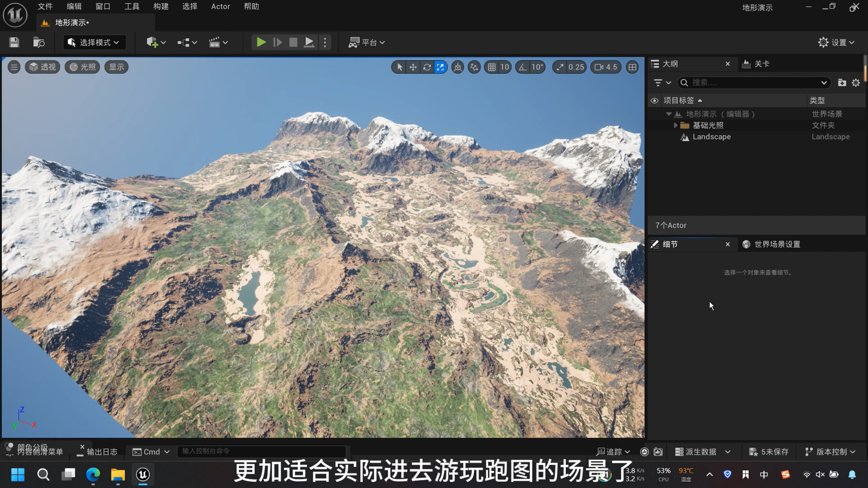Viewport: 868px width, 488px height.
Task: Open File Explorer from taskbar
Action: click(x=118, y=474)
